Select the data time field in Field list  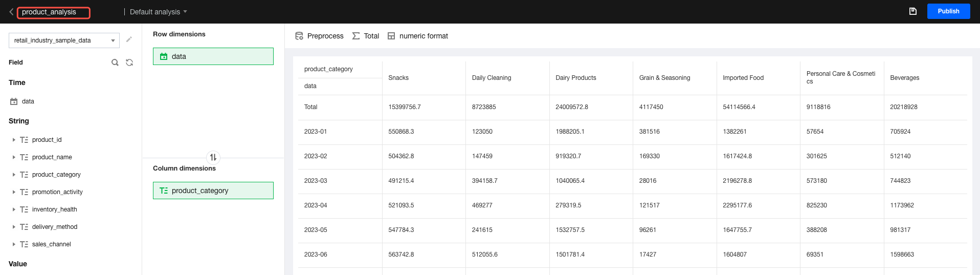click(28, 101)
